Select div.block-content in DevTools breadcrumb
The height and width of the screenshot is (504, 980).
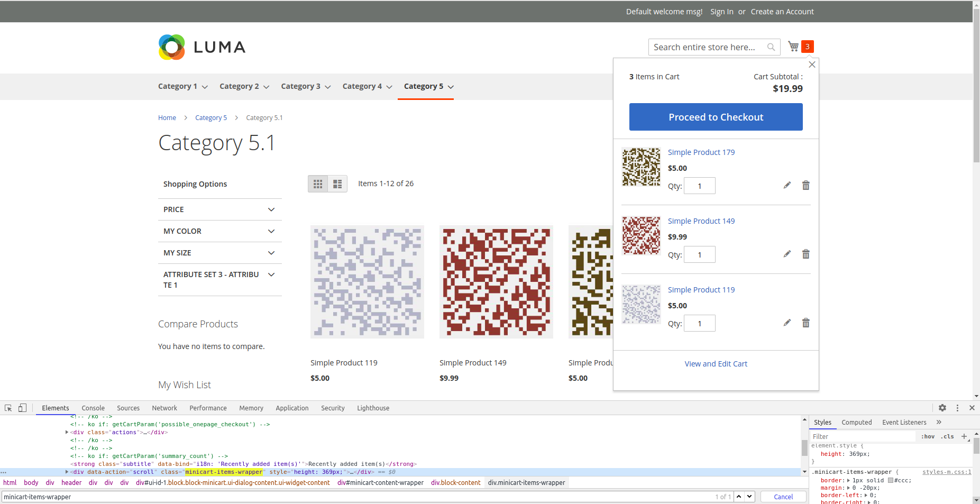pyautogui.click(x=455, y=482)
